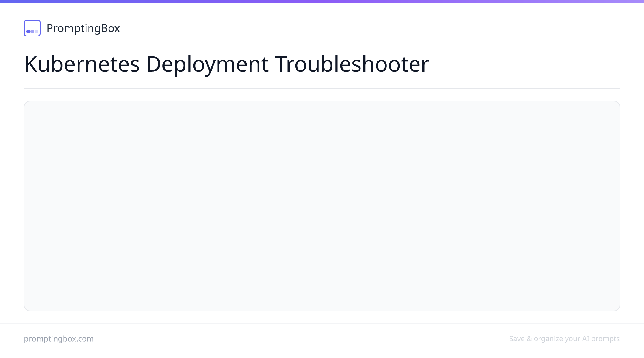Click inside the empty prompt content box

322,206
